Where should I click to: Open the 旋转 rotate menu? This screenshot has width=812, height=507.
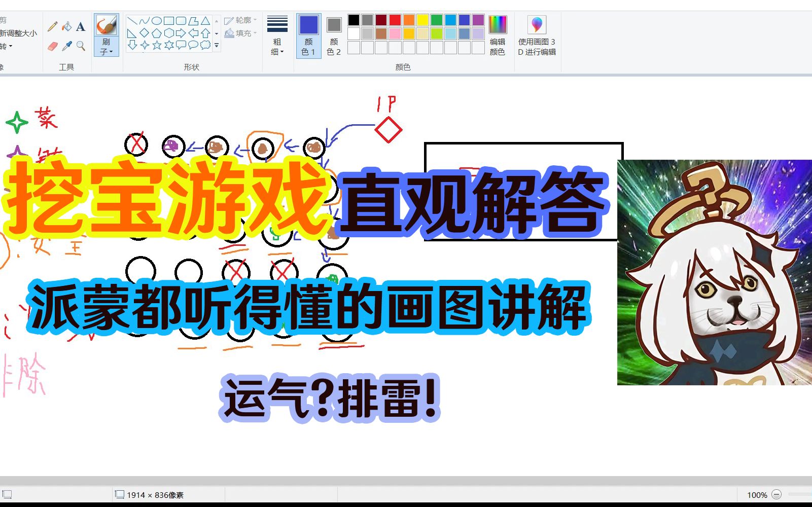point(9,46)
